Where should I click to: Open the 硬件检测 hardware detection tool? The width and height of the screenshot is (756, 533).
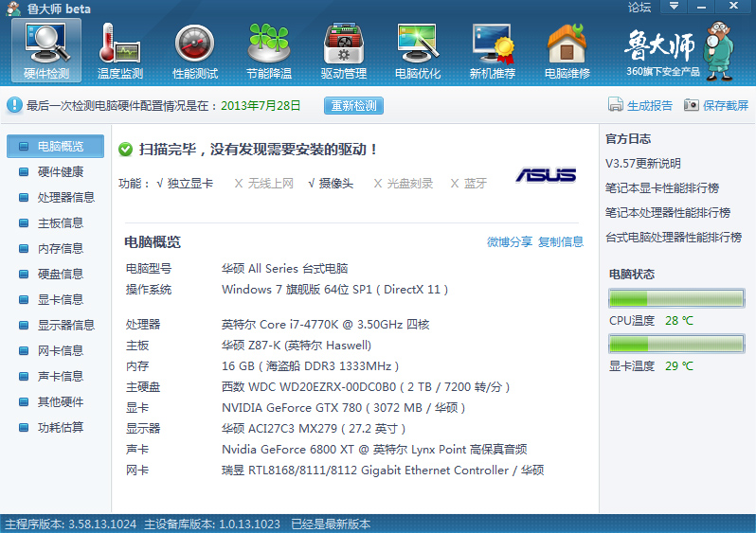46,50
